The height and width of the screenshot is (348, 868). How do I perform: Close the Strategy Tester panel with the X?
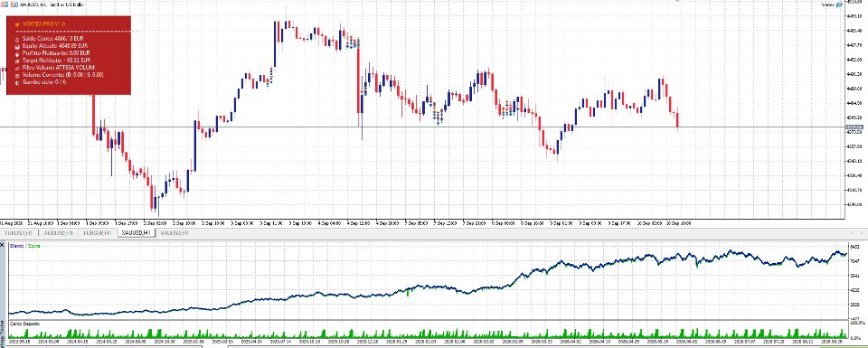click(2, 244)
